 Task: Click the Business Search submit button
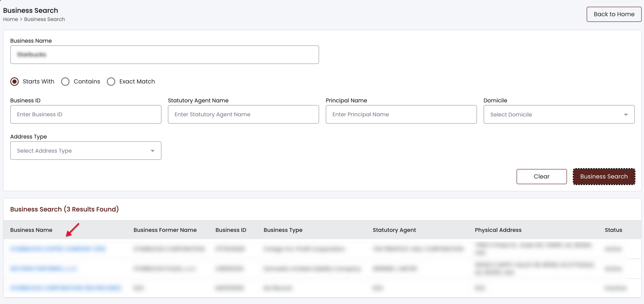click(604, 177)
